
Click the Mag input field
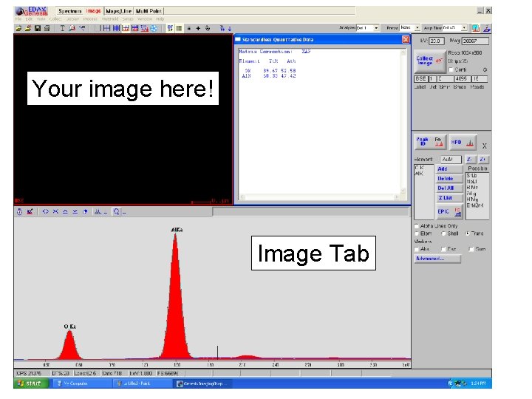(x=475, y=41)
